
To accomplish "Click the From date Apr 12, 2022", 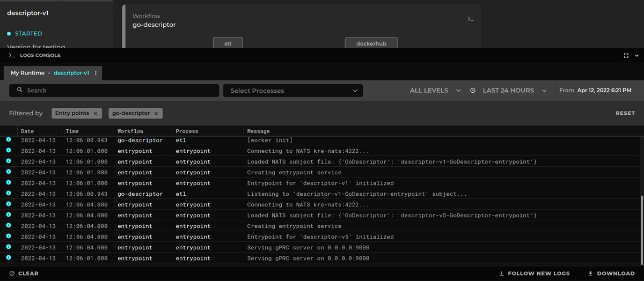I will coord(604,91).
